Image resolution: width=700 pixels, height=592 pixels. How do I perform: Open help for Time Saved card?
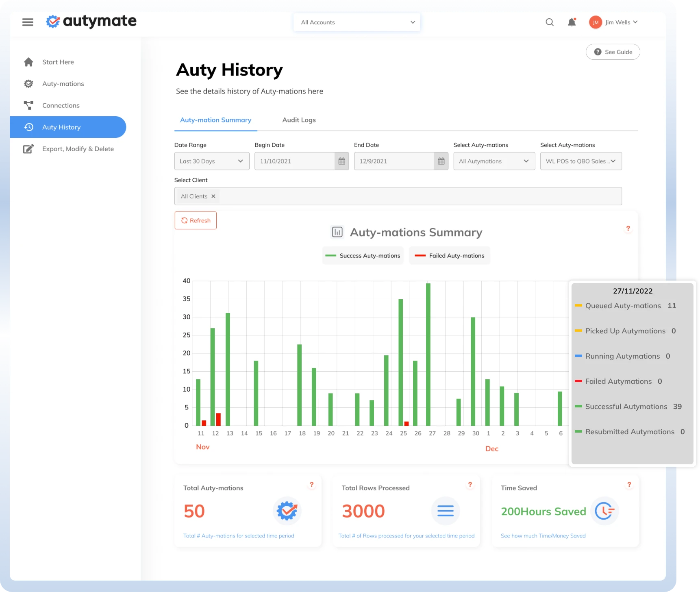[x=629, y=485]
